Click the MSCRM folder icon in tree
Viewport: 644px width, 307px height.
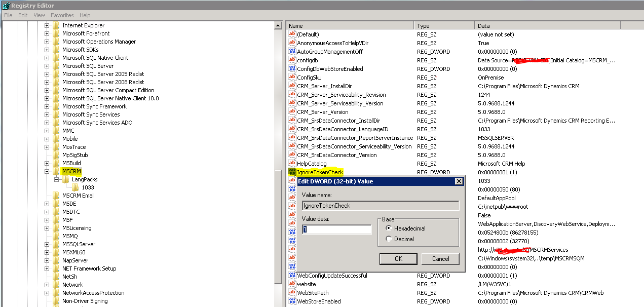click(x=56, y=171)
